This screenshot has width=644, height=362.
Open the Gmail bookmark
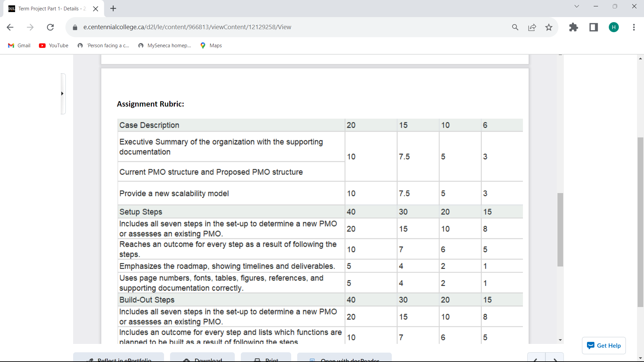19,46
